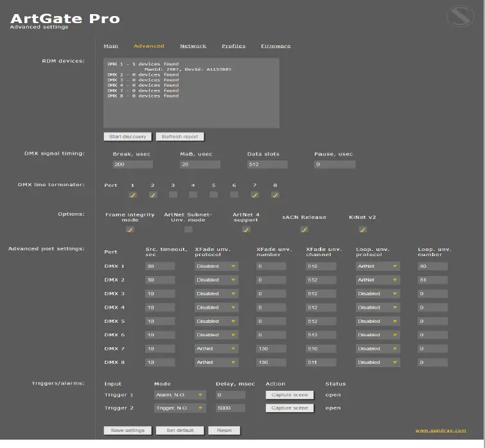Click DMX 7 XFade unv. channel field
Screen dimensions: 485x448
click(x=321, y=349)
